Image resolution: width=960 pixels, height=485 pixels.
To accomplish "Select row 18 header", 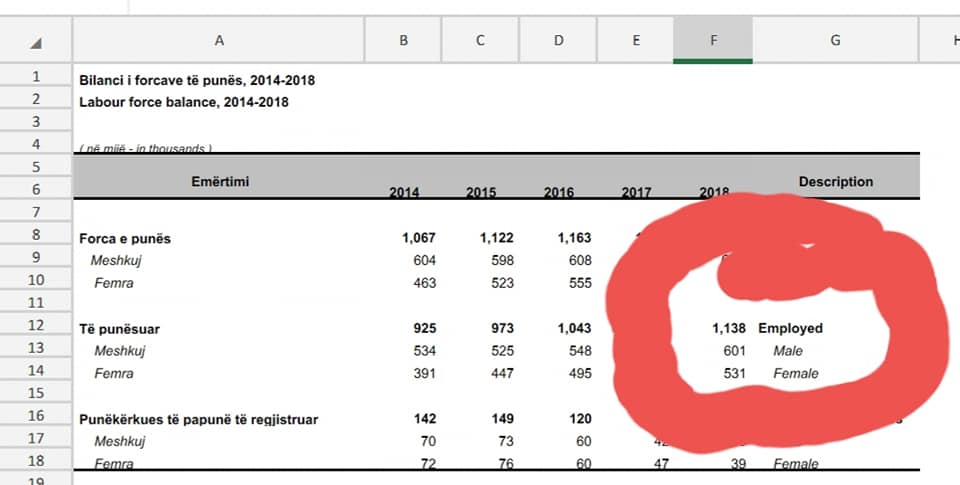I will (36, 461).
